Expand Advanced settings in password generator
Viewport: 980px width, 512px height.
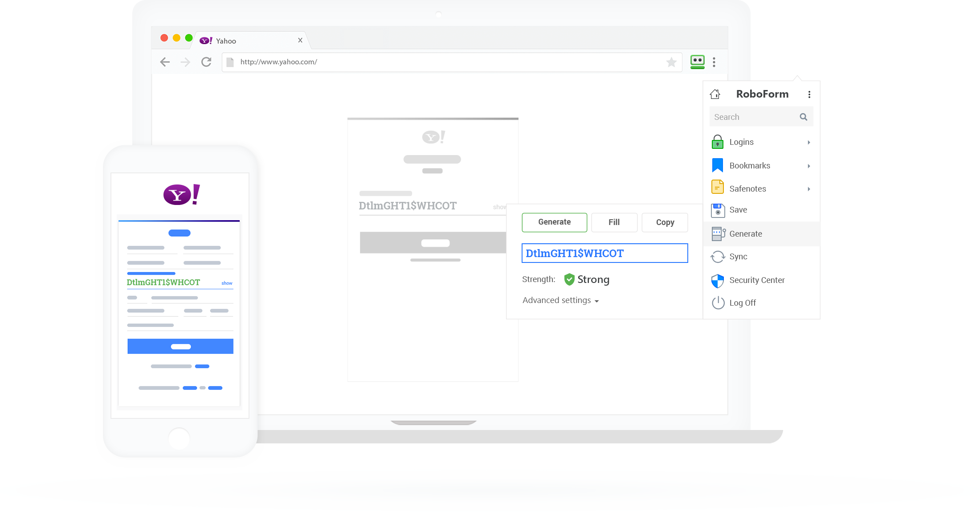point(561,300)
